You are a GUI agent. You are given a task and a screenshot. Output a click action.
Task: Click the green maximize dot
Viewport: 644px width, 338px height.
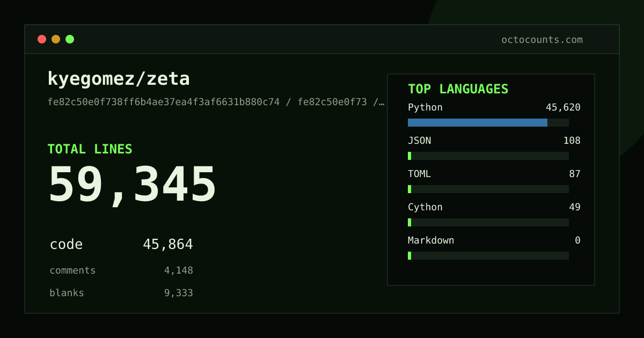pyautogui.click(x=70, y=39)
